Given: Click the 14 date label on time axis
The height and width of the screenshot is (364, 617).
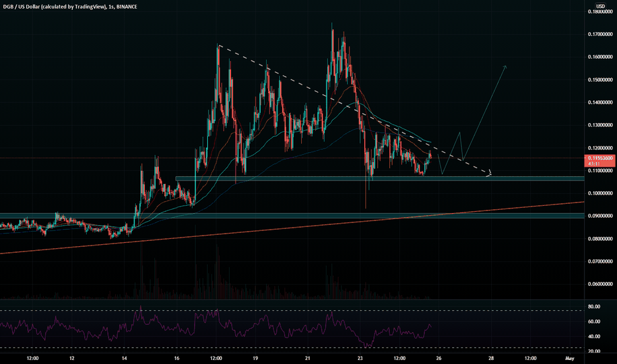Looking at the screenshot, I should tap(124, 359).
